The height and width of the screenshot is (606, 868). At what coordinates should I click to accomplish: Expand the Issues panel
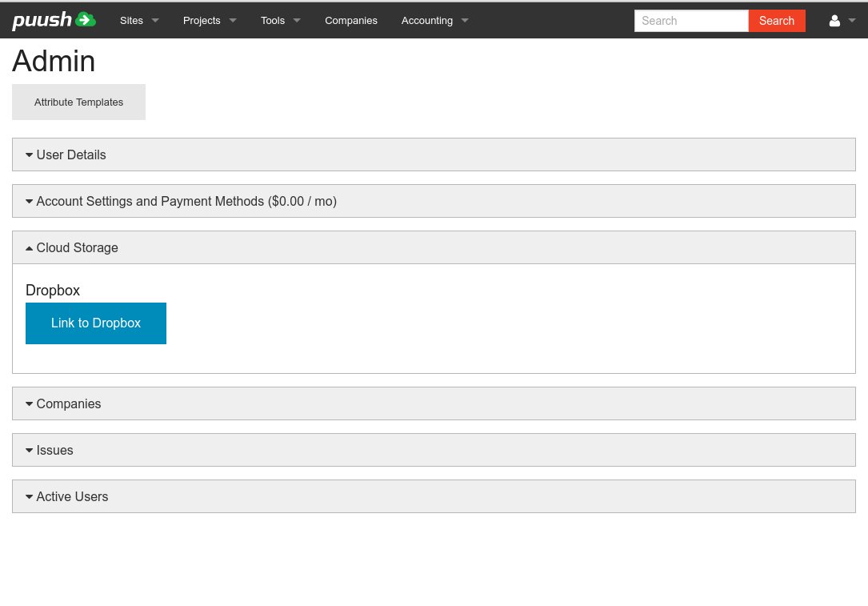54,450
